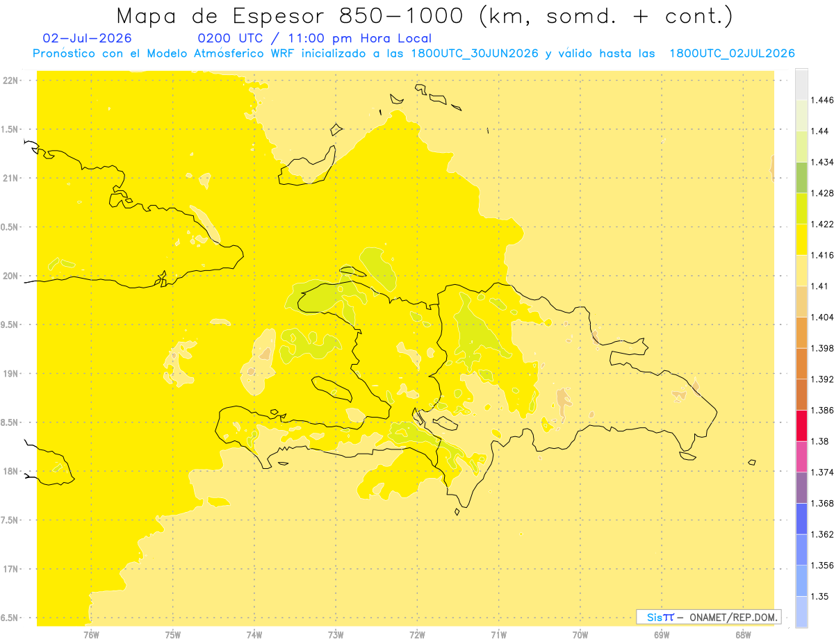834x644 pixels.
Task: Click the '72W' longitude label
Action: 417,634
